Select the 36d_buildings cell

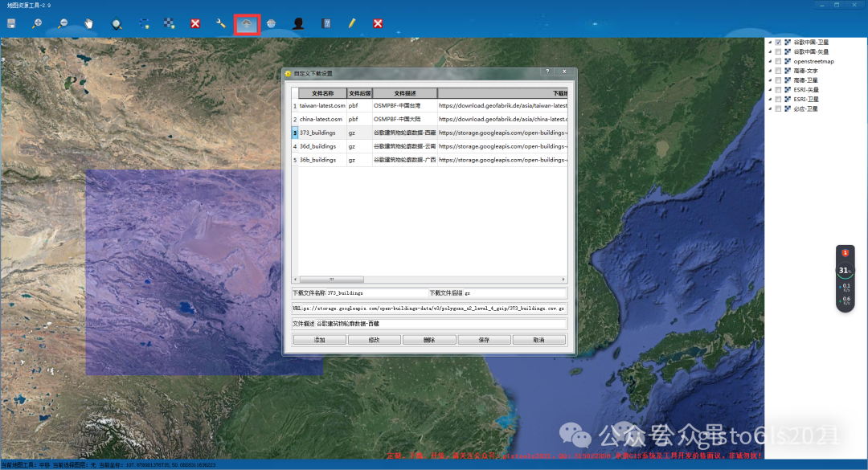pyautogui.click(x=322, y=146)
